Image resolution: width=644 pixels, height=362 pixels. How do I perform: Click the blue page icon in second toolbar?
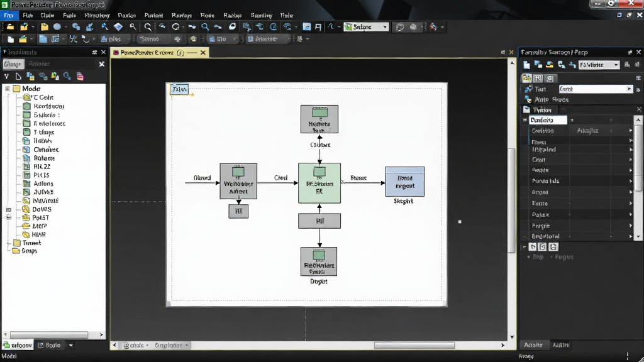tap(43, 39)
